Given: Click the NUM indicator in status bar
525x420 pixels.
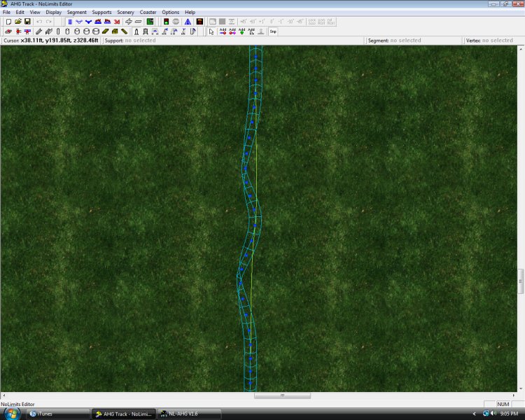Looking at the screenshot, I should click(503, 405).
